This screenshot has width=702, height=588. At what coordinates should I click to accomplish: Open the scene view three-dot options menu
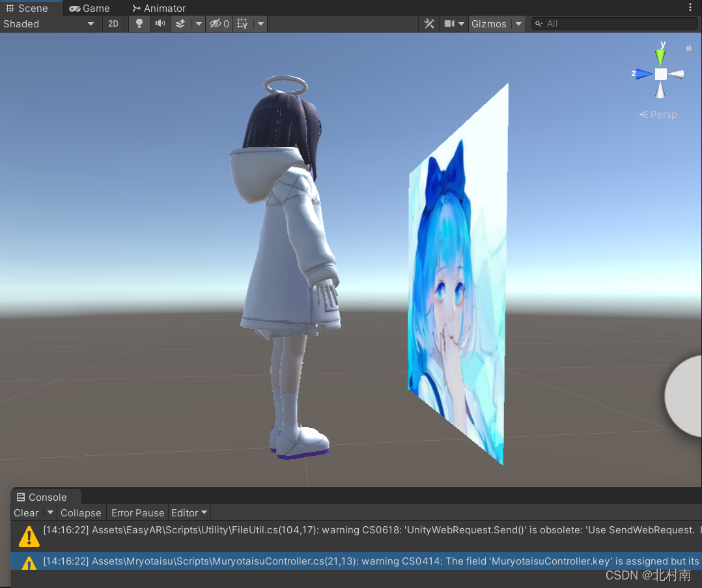pos(690,7)
